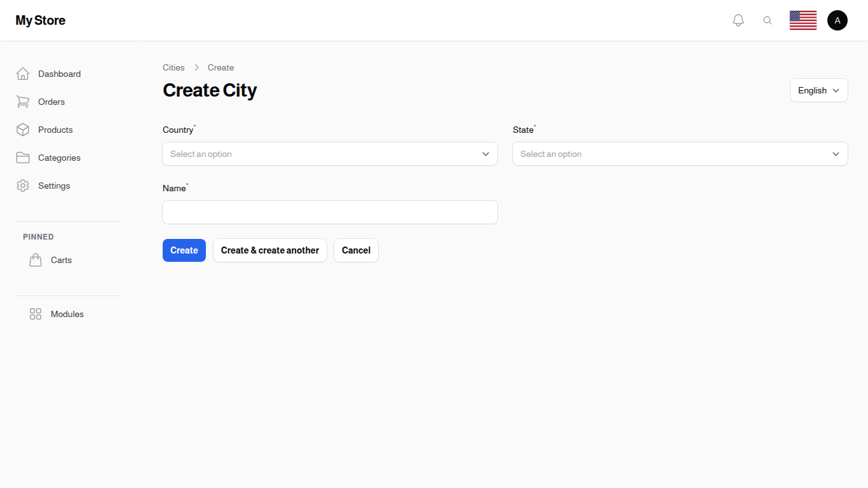Viewport: 868px width, 488px height.
Task: Open Categories using the folder icon
Action: click(x=23, y=158)
